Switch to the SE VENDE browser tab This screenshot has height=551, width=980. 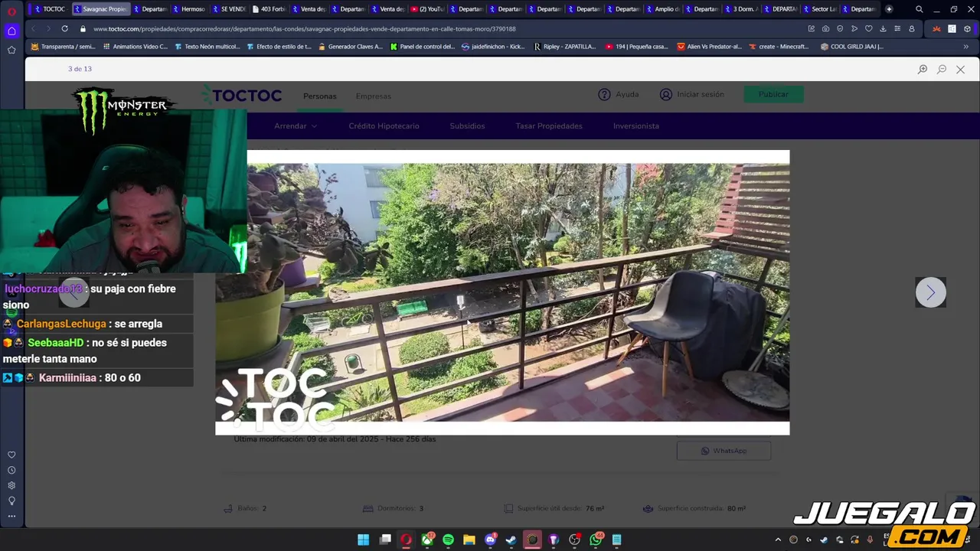tap(228, 9)
